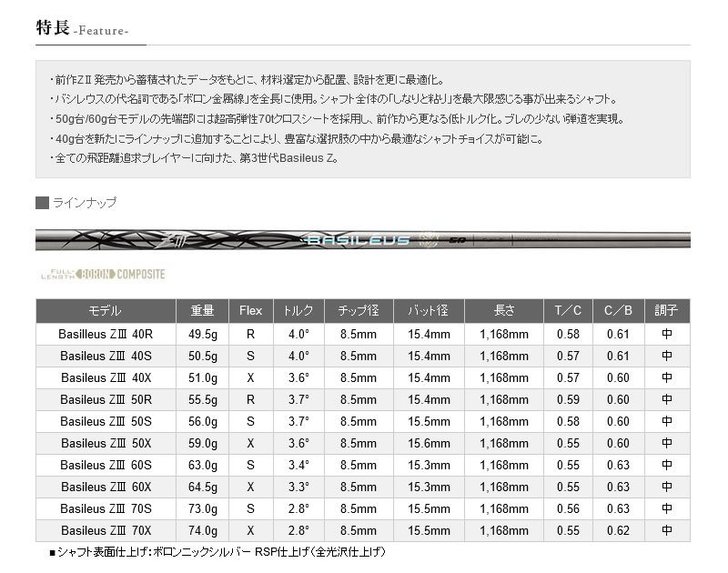Click the 51.0g weight value
728x573 pixels.
(x=203, y=378)
